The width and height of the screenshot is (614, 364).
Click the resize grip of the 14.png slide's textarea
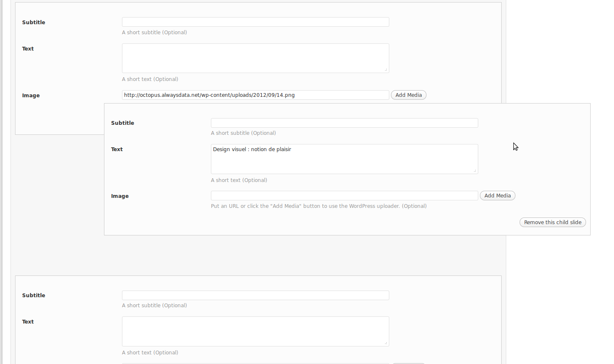[386, 70]
